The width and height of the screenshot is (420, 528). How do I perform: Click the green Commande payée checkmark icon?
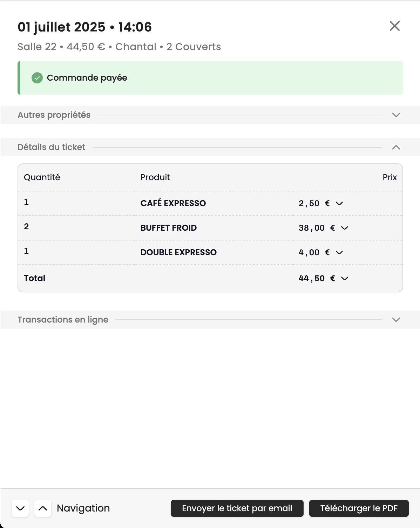click(x=37, y=78)
